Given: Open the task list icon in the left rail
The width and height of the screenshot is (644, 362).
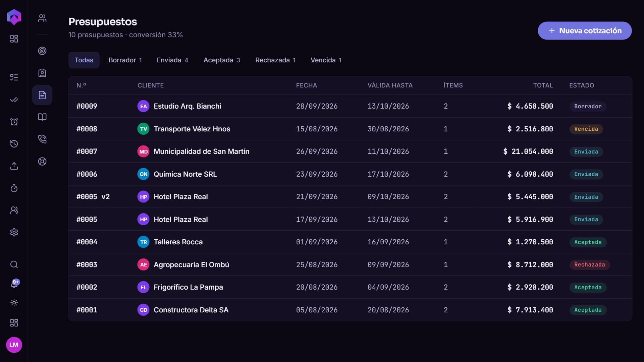Looking at the screenshot, I should [x=14, y=77].
